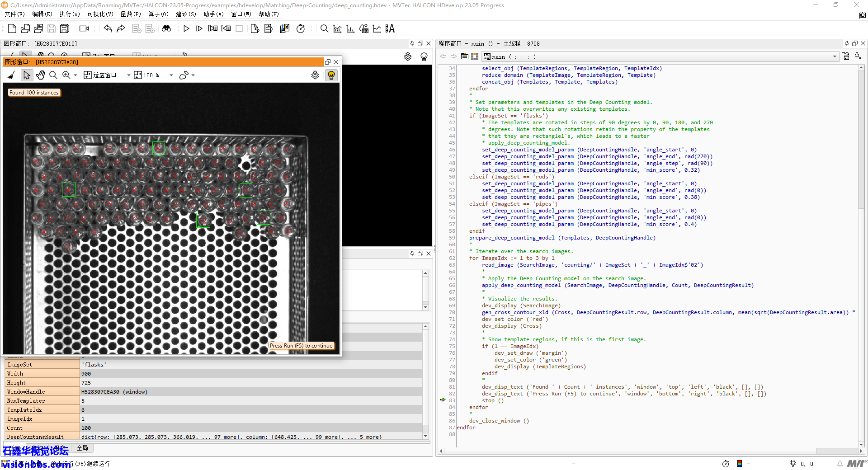Viewport: 868px width, 470px height.
Task: Click the broom clear-window icon
Action: pyautogui.click(x=11, y=75)
